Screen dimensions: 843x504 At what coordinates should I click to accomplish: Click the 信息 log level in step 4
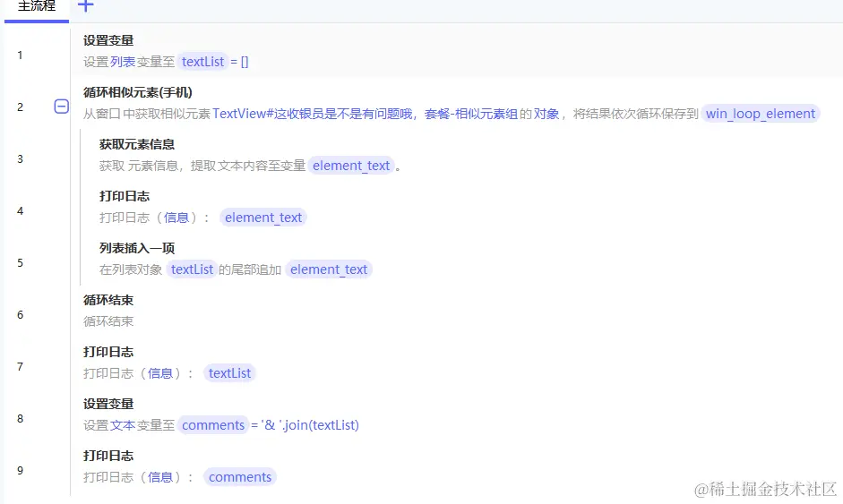click(x=176, y=218)
